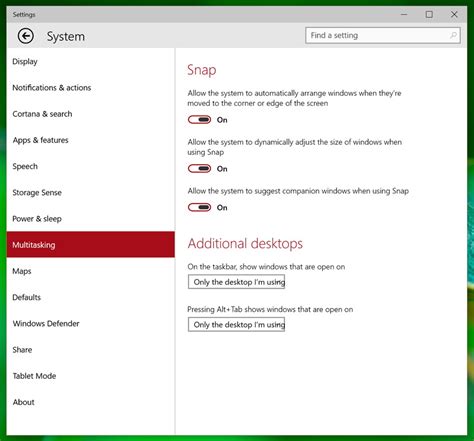Open Maps settings

pyautogui.click(x=90, y=271)
